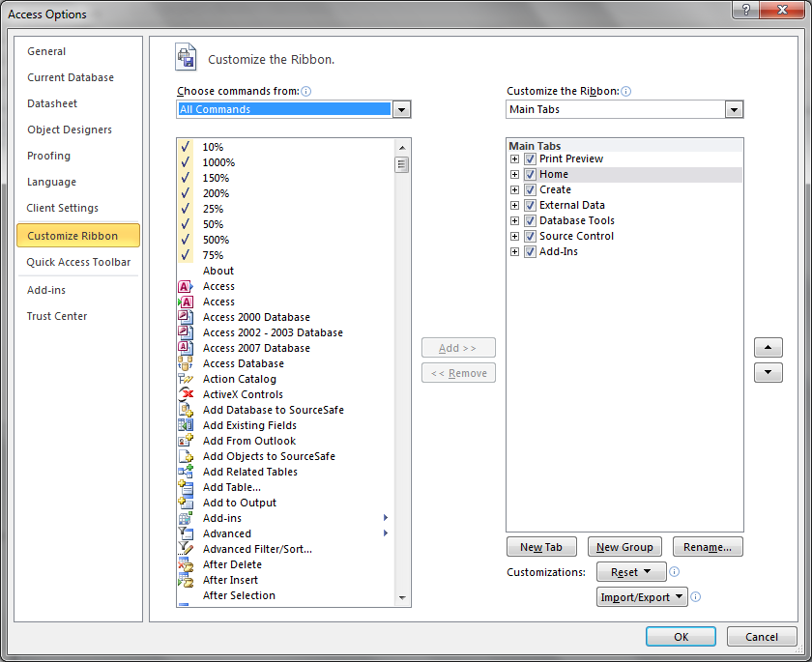Uncheck the Print Preview tab checkbox
The image size is (812, 662).
530,158
